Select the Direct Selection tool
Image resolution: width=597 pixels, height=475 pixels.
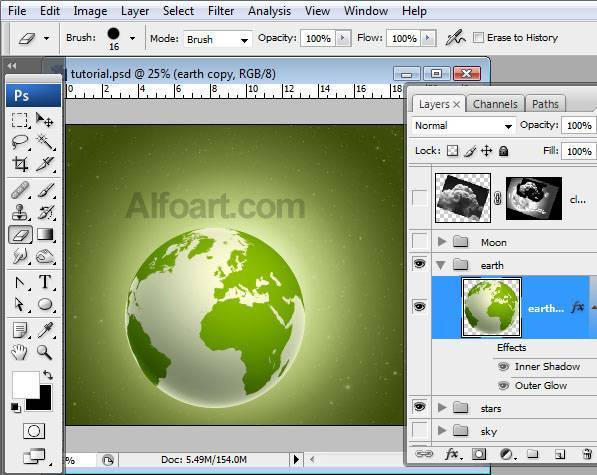[20, 304]
